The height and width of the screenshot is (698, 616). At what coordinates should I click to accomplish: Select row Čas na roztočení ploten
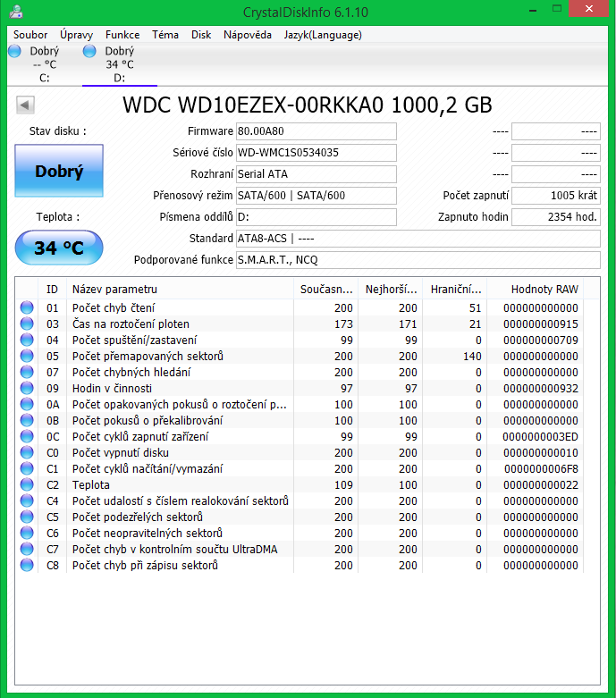click(x=300, y=324)
